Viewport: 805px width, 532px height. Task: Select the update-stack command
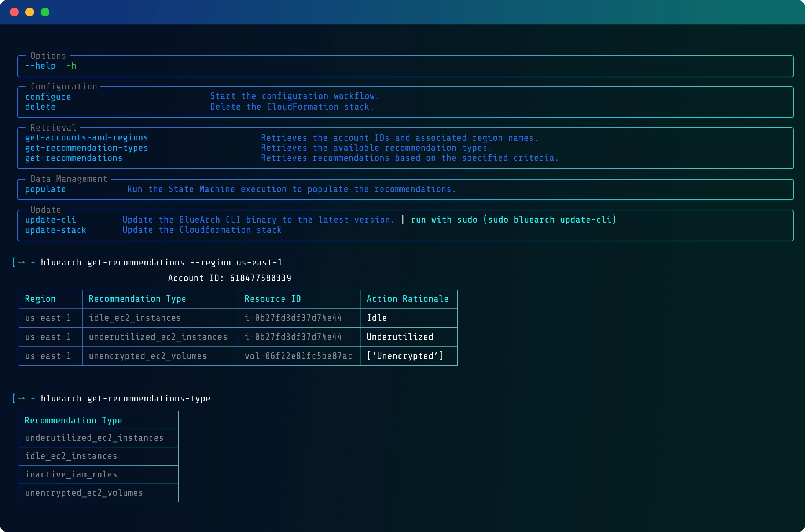[x=55, y=230]
